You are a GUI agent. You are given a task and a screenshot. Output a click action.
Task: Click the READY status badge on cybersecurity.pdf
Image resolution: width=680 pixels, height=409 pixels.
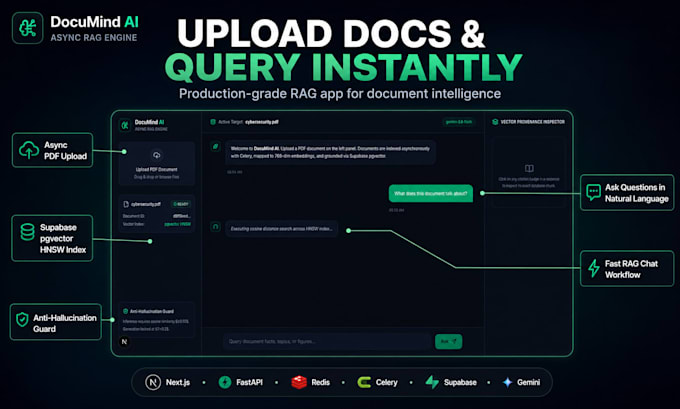point(181,204)
